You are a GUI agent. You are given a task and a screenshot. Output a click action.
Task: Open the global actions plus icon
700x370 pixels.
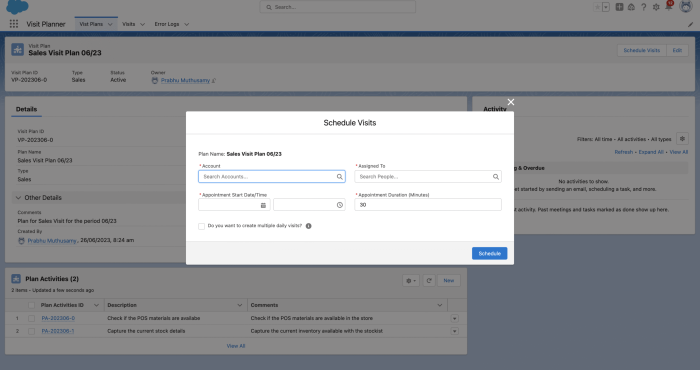coord(619,7)
